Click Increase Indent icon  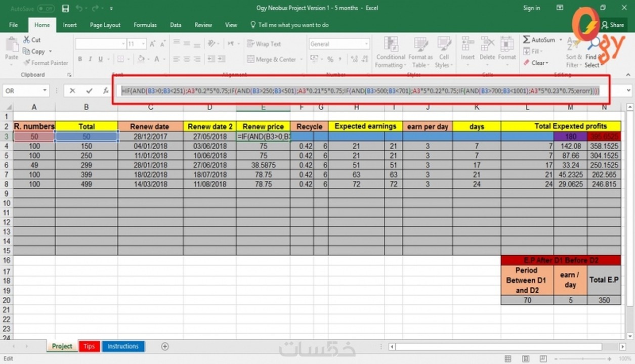223,59
